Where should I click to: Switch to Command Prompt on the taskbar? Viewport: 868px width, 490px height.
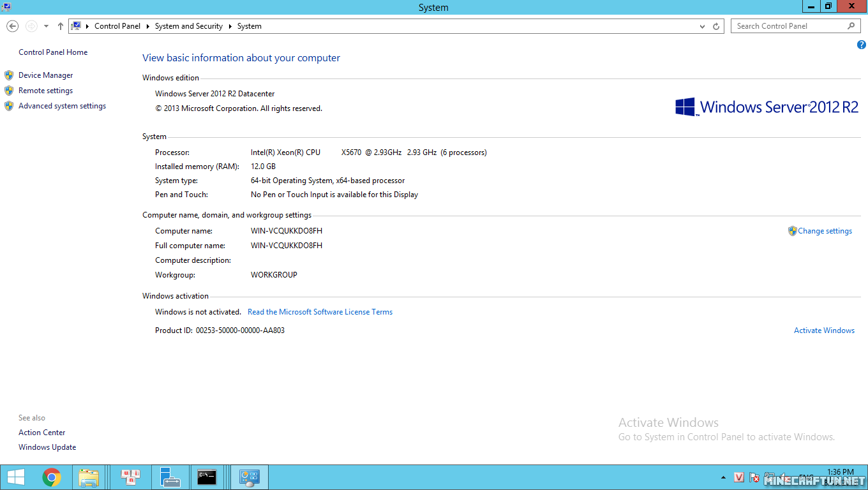click(x=207, y=477)
